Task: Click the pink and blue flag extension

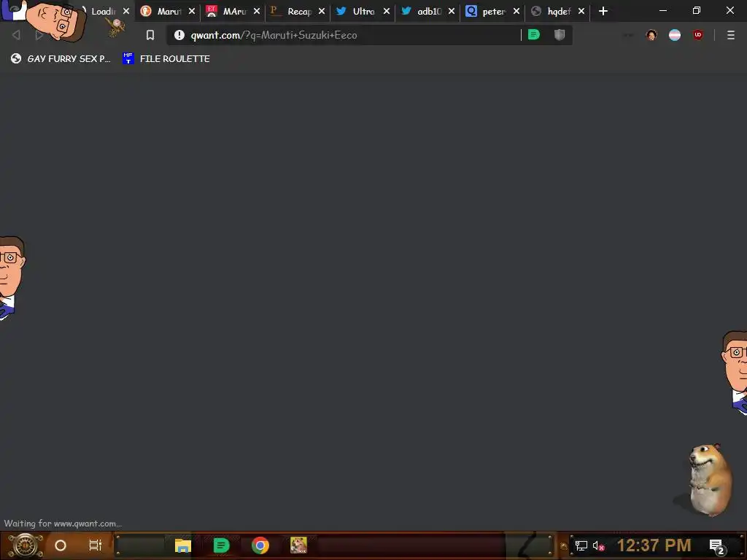Action: point(675,35)
